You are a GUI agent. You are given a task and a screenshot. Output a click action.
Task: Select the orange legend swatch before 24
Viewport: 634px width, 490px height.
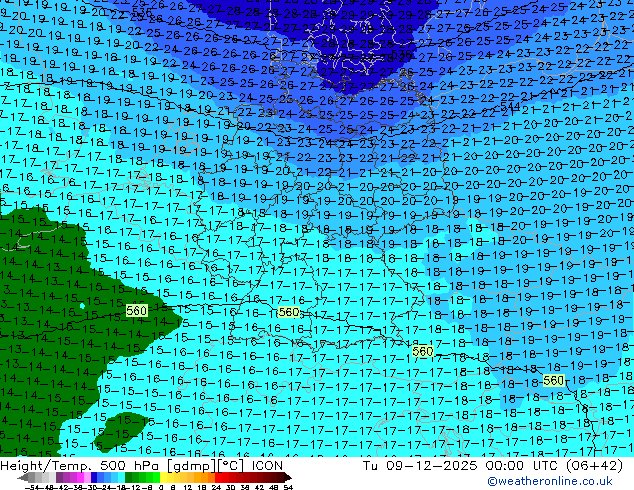[211, 477]
